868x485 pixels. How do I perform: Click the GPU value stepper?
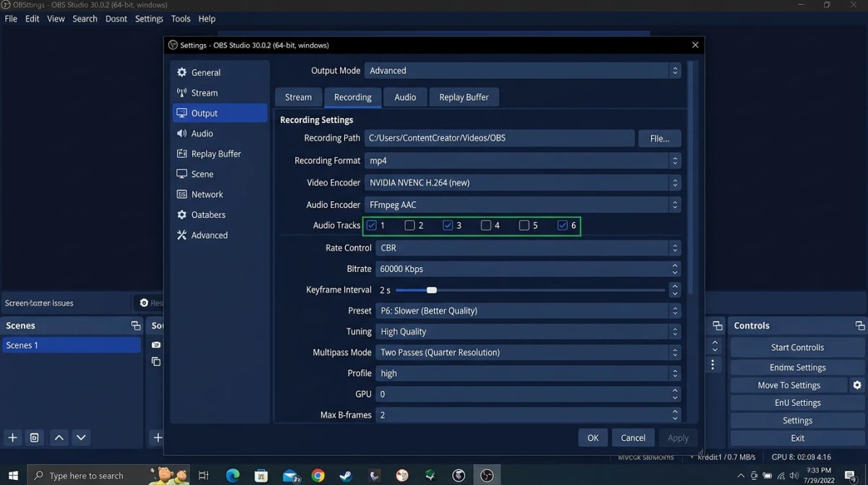tap(675, 394)
